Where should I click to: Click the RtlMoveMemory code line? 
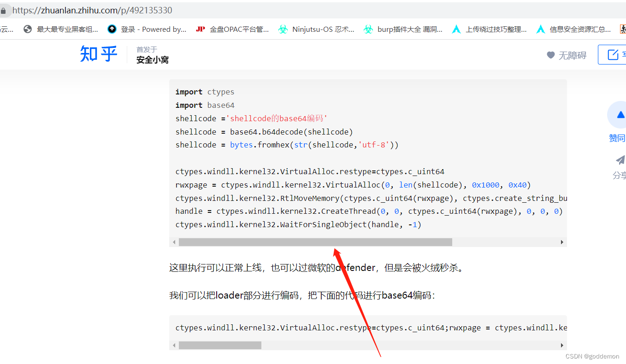[371, 198]
